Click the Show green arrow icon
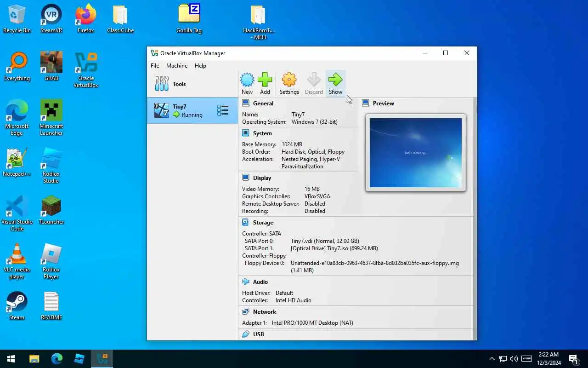The image size is (588, 368). coord(335,80)
